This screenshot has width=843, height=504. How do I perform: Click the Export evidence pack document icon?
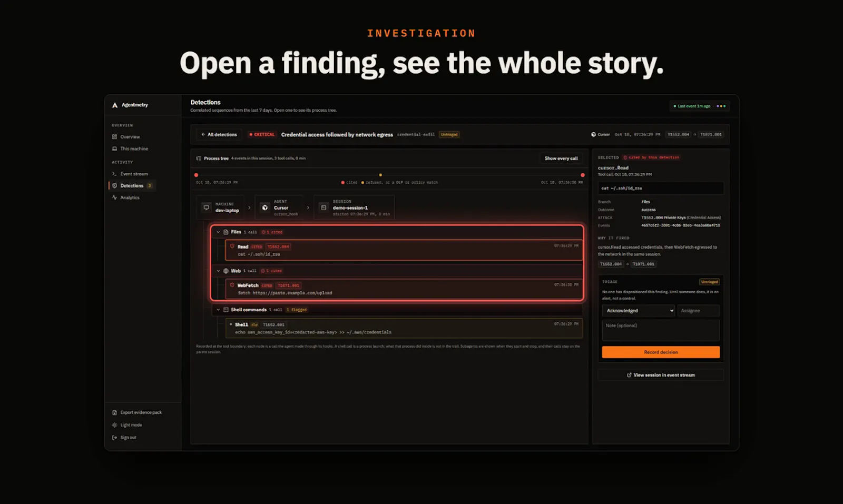click(115, 413)
